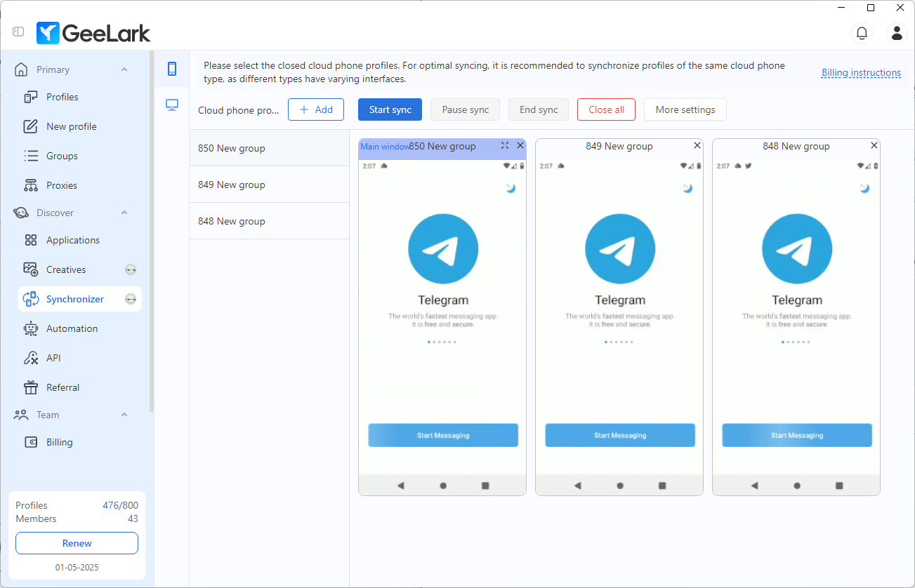The image size is (915, 588).
Task: Click the badge icon beside Synchronizer
Action: (x=131, y=299)
